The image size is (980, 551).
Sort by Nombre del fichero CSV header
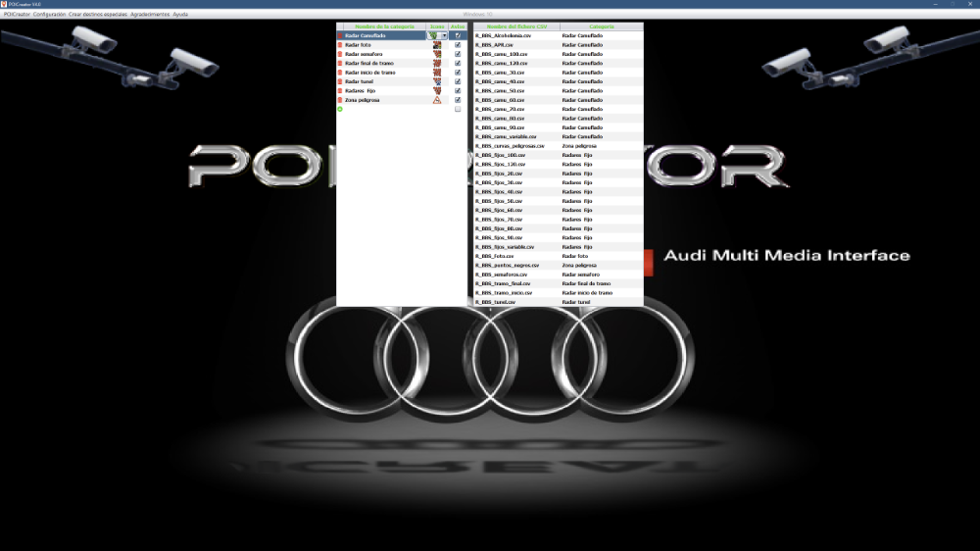[516, 26]
